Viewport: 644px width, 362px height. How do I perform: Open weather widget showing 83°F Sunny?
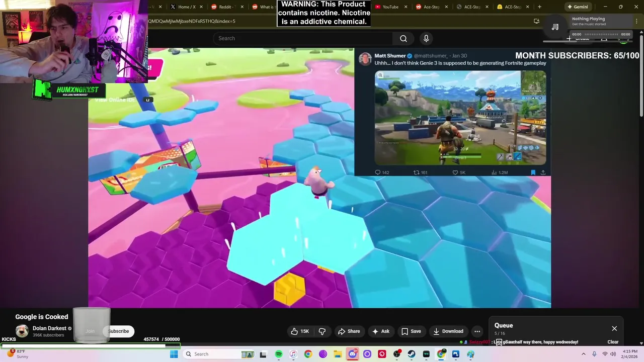pos(18,354)
